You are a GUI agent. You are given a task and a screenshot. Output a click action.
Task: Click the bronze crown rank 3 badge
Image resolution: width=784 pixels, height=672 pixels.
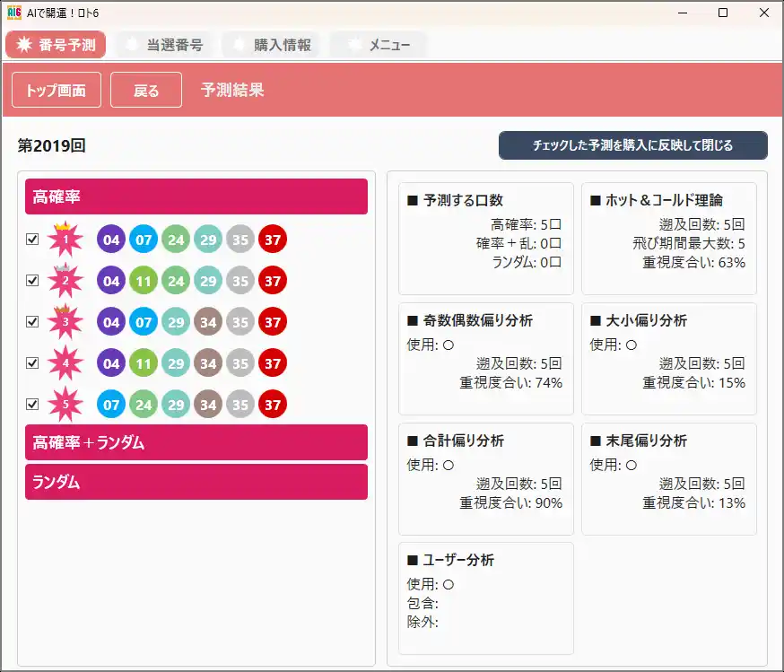[65, 322]
